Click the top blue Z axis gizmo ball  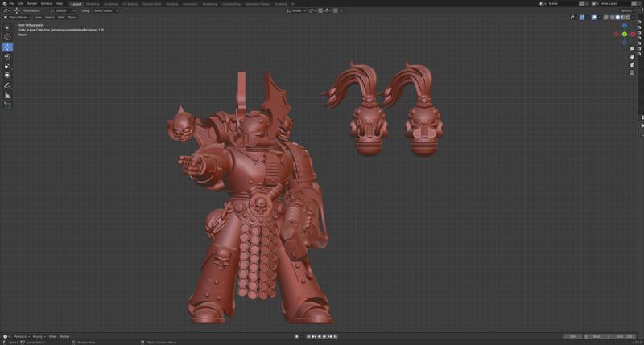coord(625,26)
